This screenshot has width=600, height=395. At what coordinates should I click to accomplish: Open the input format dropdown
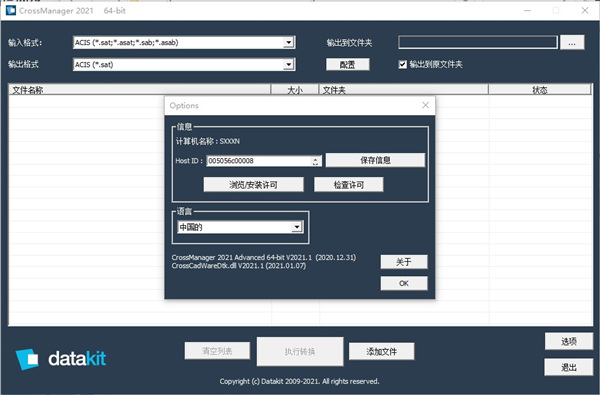tap(289, 42)
